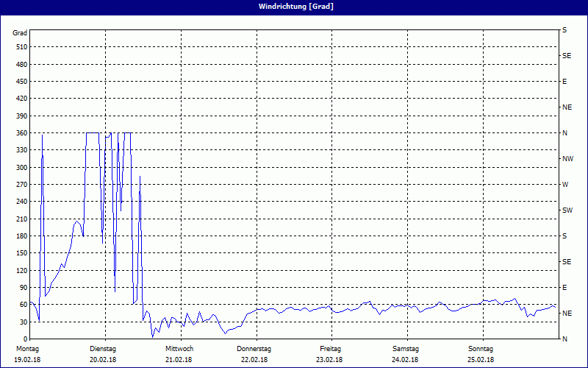Select the SW compass label
This screenshot has width=588, height=368.
pos(567,210)
